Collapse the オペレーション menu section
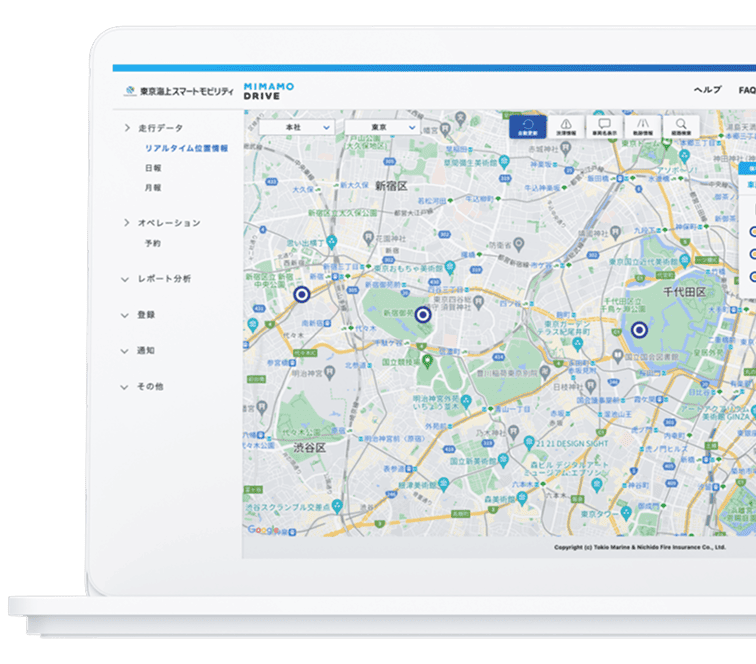The image size is (756, 664). click(162, 223)
